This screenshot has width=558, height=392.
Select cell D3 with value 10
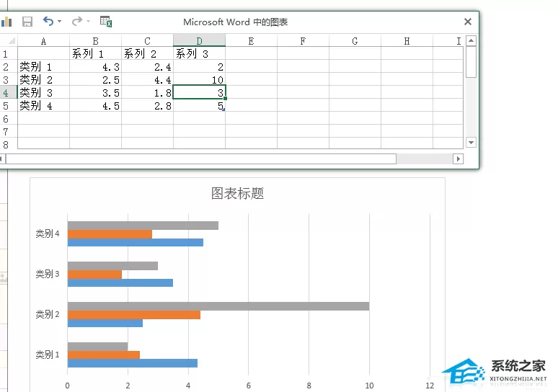tap(199, 80)
